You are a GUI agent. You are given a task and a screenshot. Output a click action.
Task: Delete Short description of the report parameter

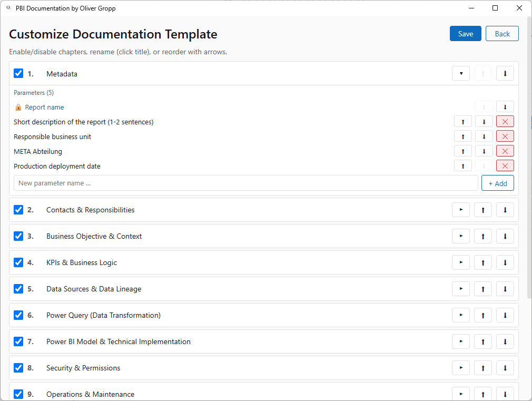pos(505,122)
